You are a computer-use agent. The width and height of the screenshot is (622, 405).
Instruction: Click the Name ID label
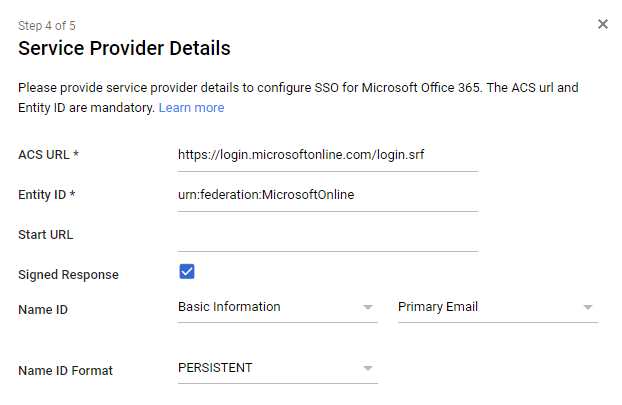pyautogui.click(x=43, y=310)
